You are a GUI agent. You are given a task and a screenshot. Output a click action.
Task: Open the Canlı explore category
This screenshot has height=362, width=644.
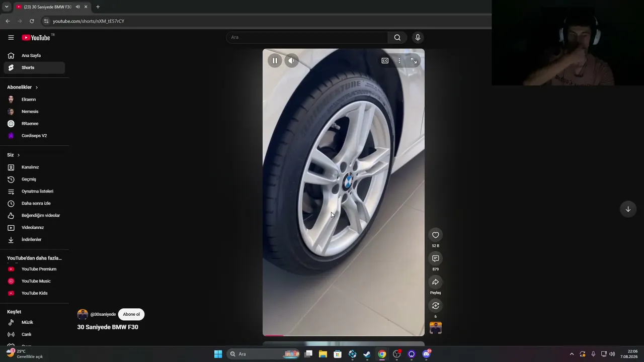pos(34,334)
